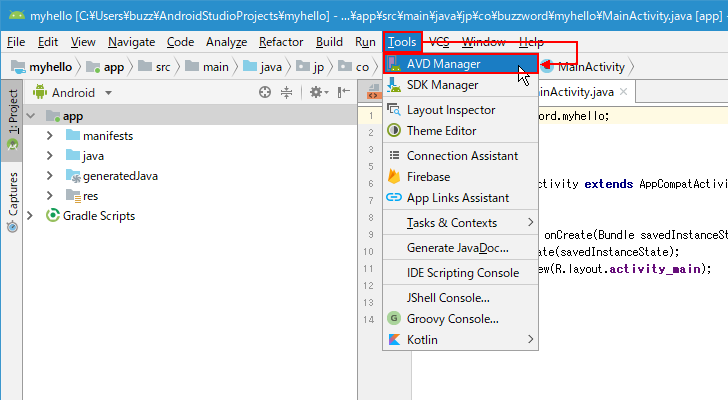Hide the Project tool window

coord(344,92)
